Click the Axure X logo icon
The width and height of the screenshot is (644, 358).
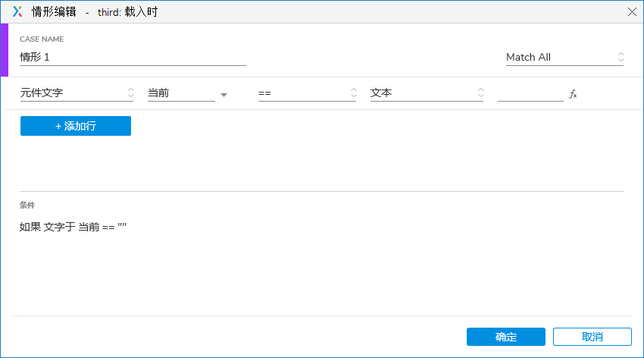pyautogui.click(x=17, y=11)
